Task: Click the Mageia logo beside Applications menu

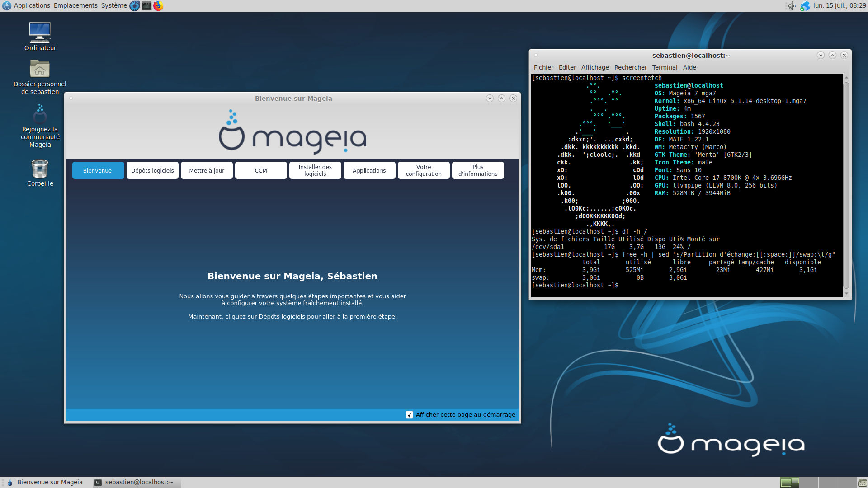Action: tap(7, 6)
